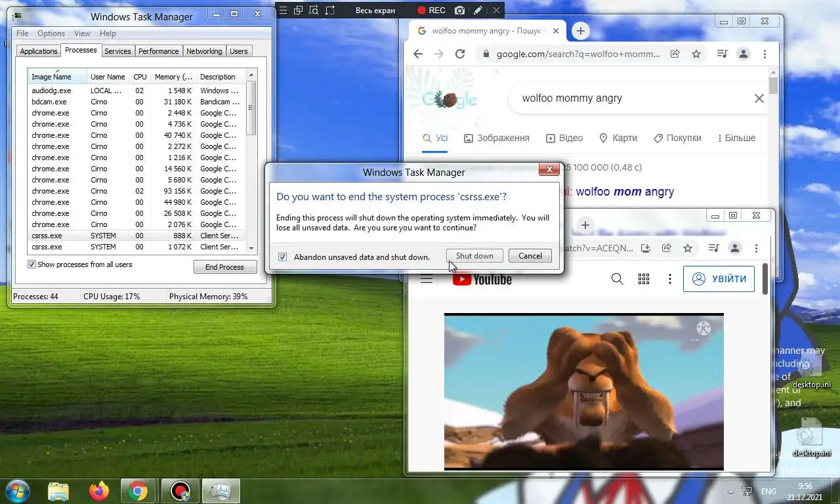Viewport: 840px width, 504px height.
Task: Select the Maps (Карти) search tab
Action: click(x=618, y=138)
